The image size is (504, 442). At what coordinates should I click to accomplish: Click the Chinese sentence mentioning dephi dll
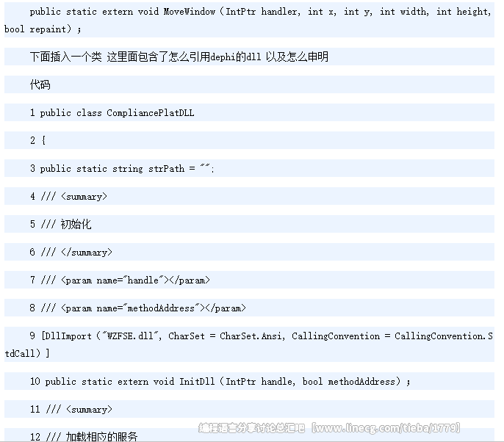pyautogui.click(x=179, y=57)
